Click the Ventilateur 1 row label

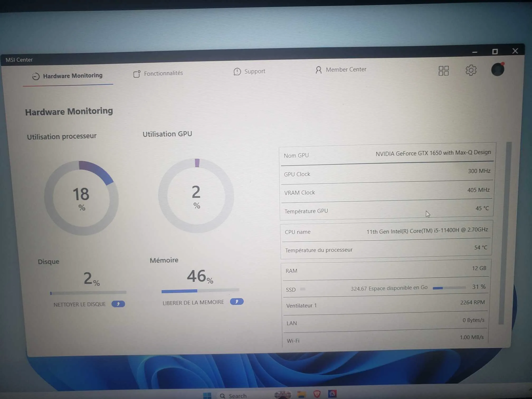(301, 306)
